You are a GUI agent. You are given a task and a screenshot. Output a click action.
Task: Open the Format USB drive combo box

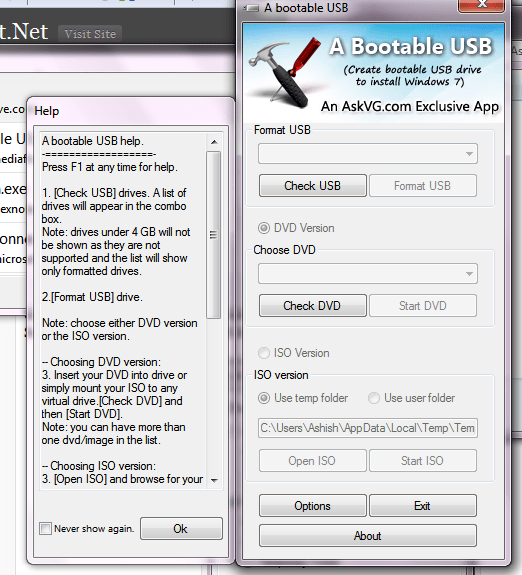coord(368,154)
